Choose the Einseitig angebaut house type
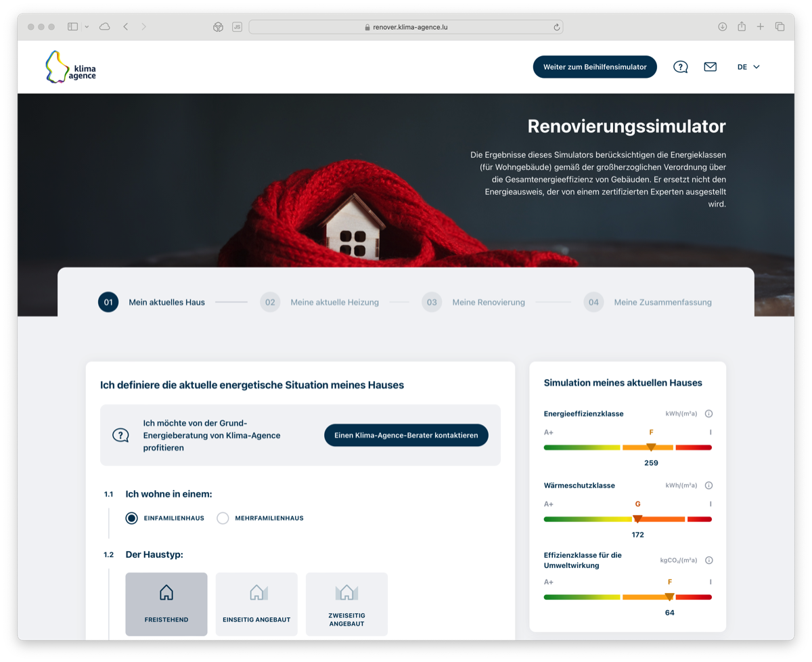The width and height of the screenshot is (812, 662). click(x=256, y=604)
